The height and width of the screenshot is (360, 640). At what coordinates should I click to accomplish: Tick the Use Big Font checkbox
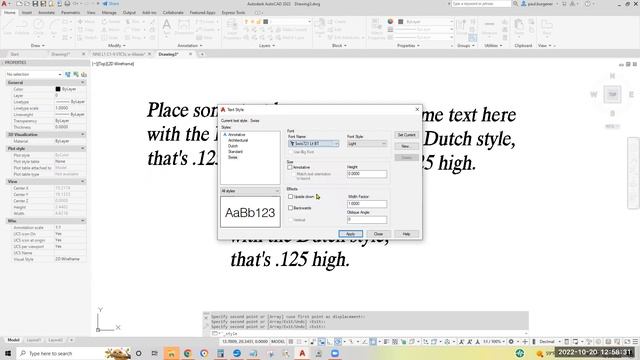291,152
